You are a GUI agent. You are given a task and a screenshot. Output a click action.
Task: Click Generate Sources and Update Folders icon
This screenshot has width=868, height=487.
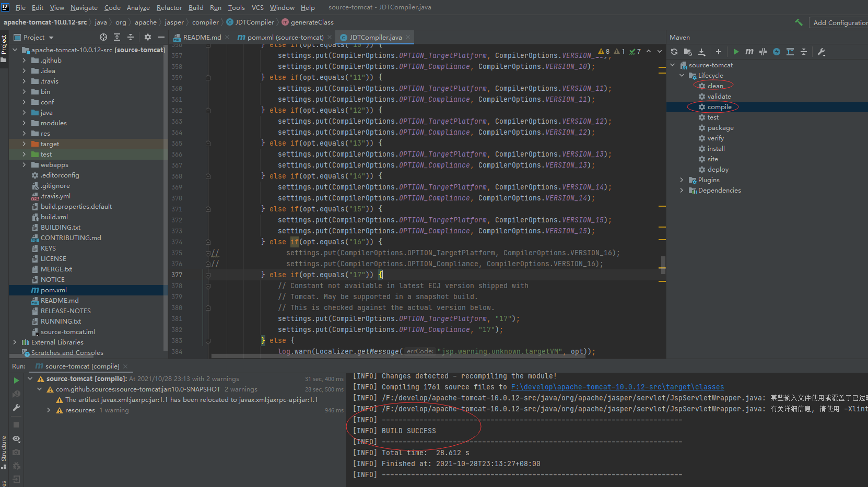coord(688,52)
